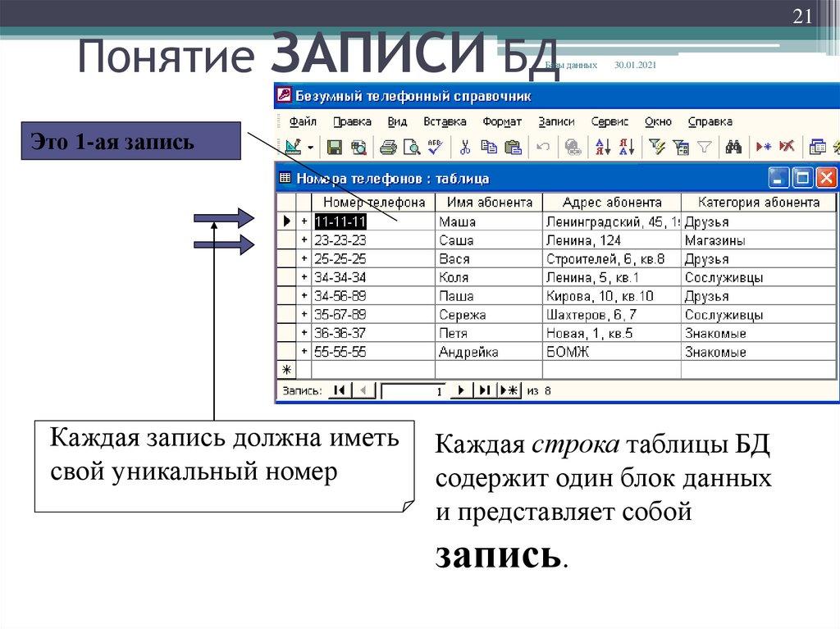The height and width of the screenshot is (629, 840).
Task: Go to last record in navigation bar
Action: (482, 390)
